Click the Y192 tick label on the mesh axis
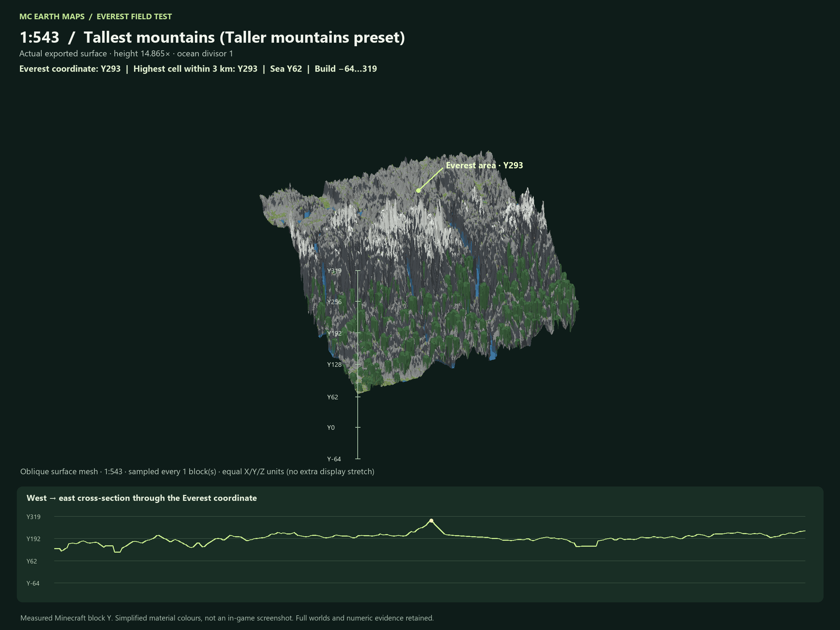The width and height of the screenshot is (840, 630). coord(334,334)
